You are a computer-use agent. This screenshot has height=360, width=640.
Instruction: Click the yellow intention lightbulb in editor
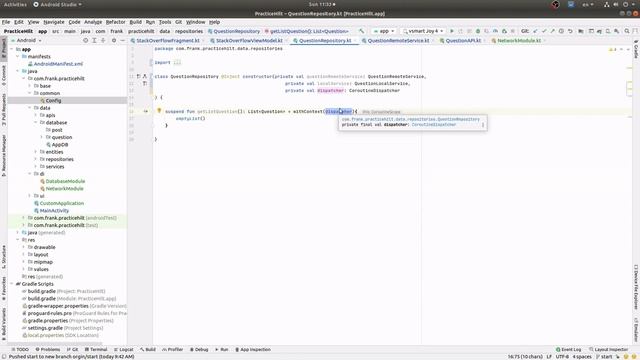(159, 111)
